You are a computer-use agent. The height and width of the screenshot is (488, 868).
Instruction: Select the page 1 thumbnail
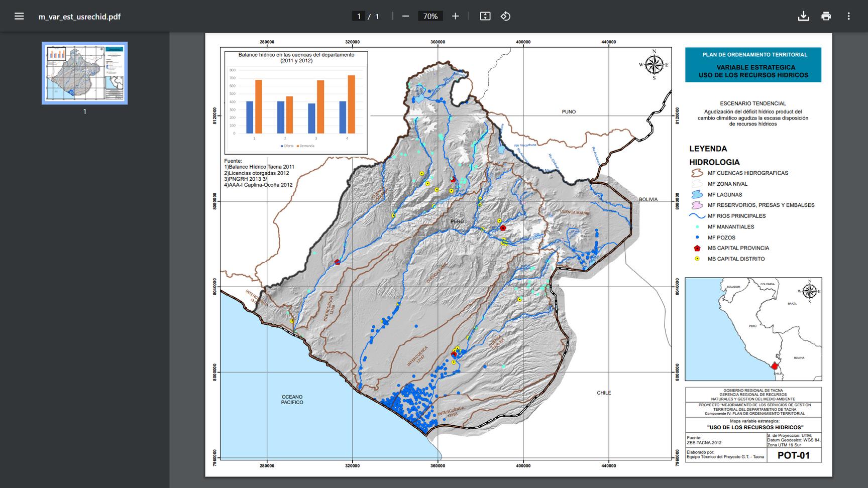[84, 73]
